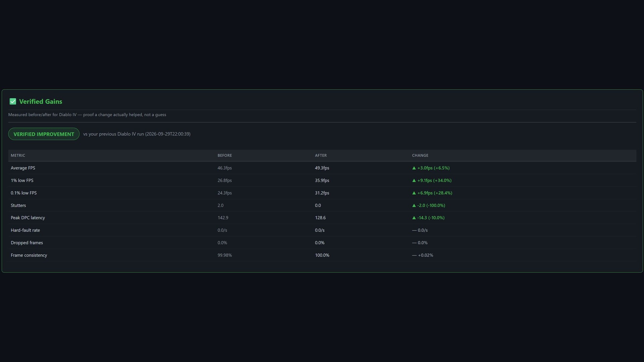Click the Hard-fault rate 0.0/s change value
Image resolution: width=644 pixels, height=362 pixels.
(x=423, y=230)
